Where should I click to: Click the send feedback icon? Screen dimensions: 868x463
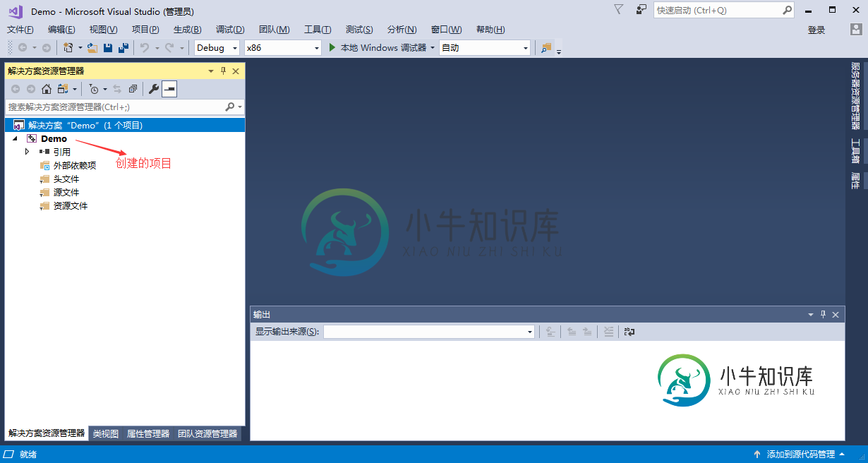point(641,10)
